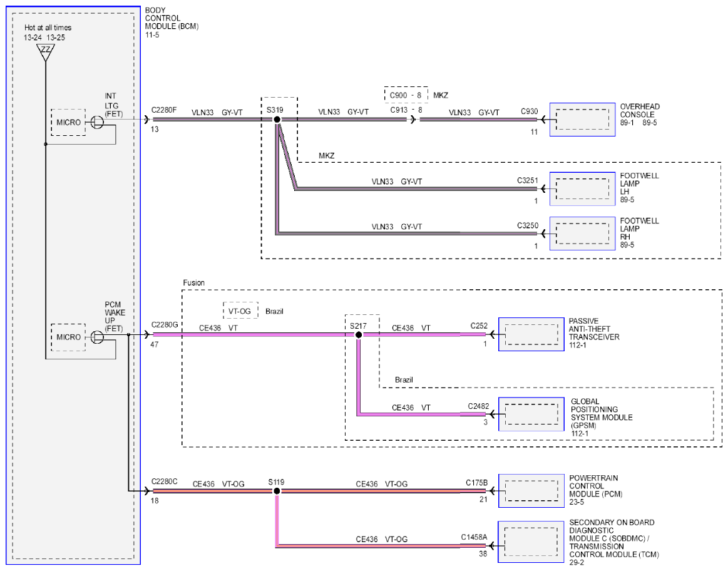Click pin number 11 under C930
Image resolution: width=728 pixels, height=571 pixels.
click(534, 132)
